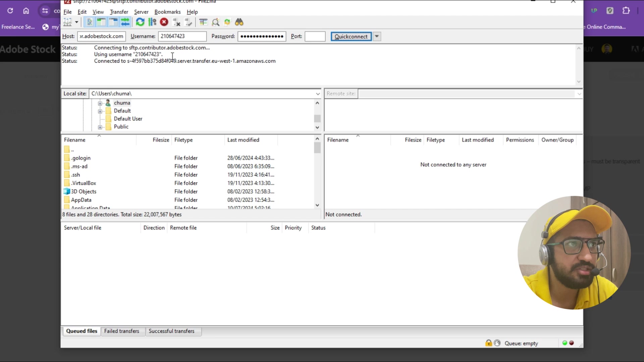The height and width of the screenshot is (362, 644).
Task: Focus the Port input field
Action: (x=315, y=36)
